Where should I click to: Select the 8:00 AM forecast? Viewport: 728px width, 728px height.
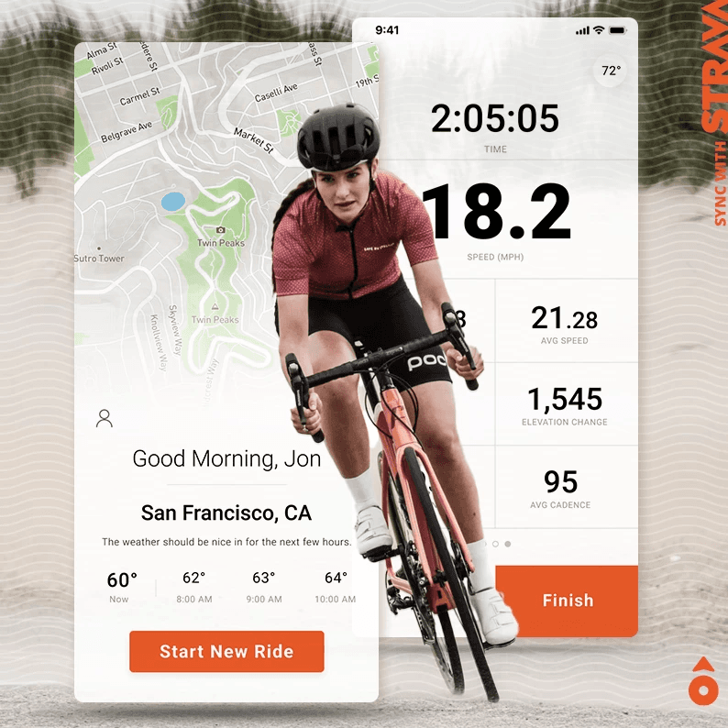click(194, 588)
